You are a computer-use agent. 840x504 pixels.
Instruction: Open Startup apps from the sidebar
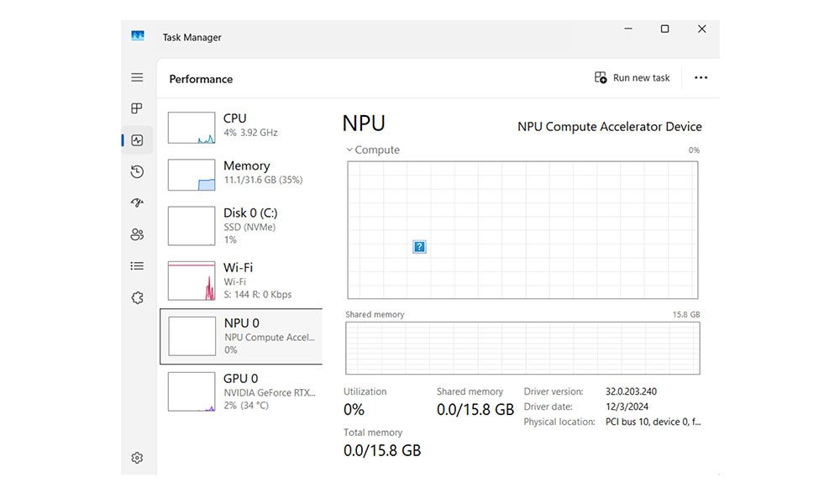tap(137, 203)
